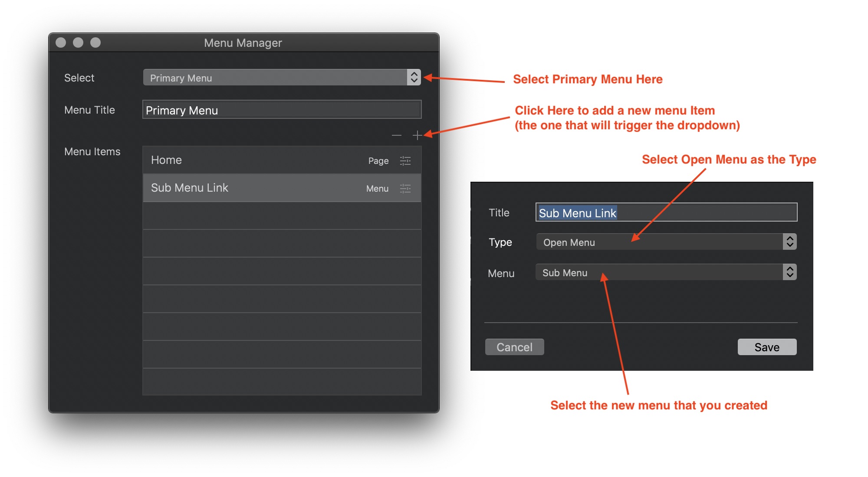Click the Menu type label on Sub Menu Link row
Screen dimensions: 868x477
pyautogui.click(x=377, y=188)
